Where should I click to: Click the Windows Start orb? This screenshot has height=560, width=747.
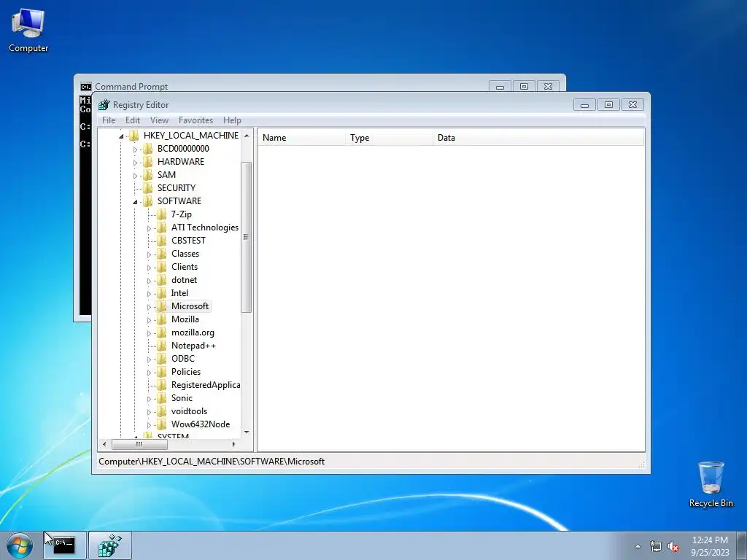tap(20, 545)
